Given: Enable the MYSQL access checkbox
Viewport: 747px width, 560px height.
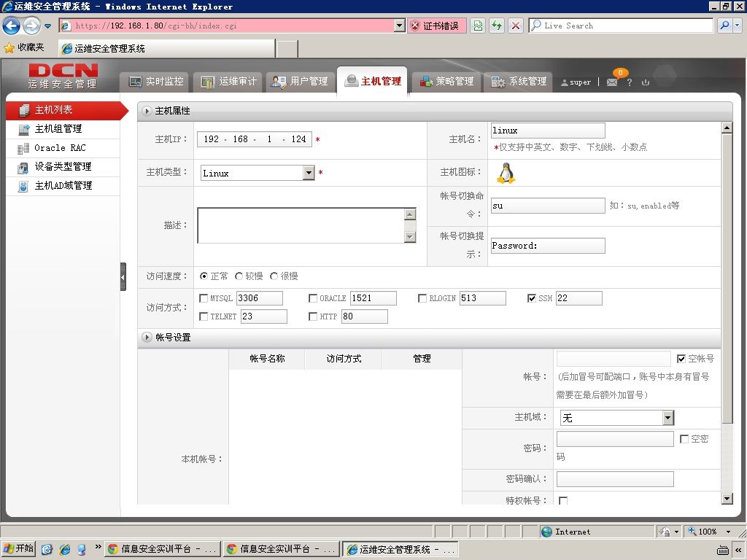Looking at the screenshot, I should click(204, 298).
